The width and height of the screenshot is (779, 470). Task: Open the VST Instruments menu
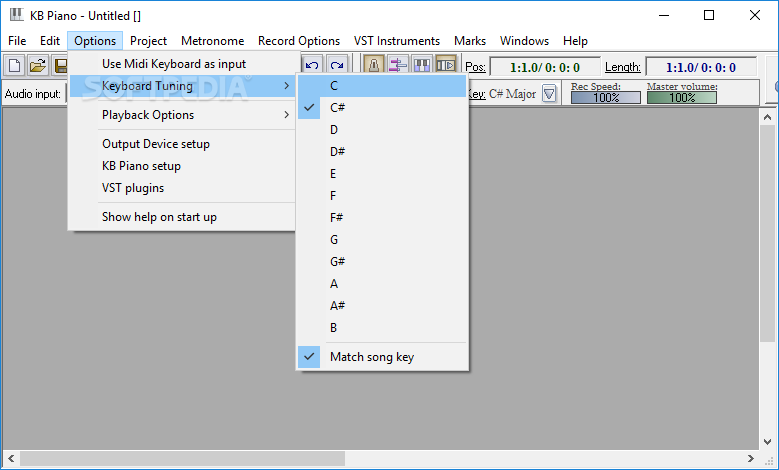[x=397, y=41]
